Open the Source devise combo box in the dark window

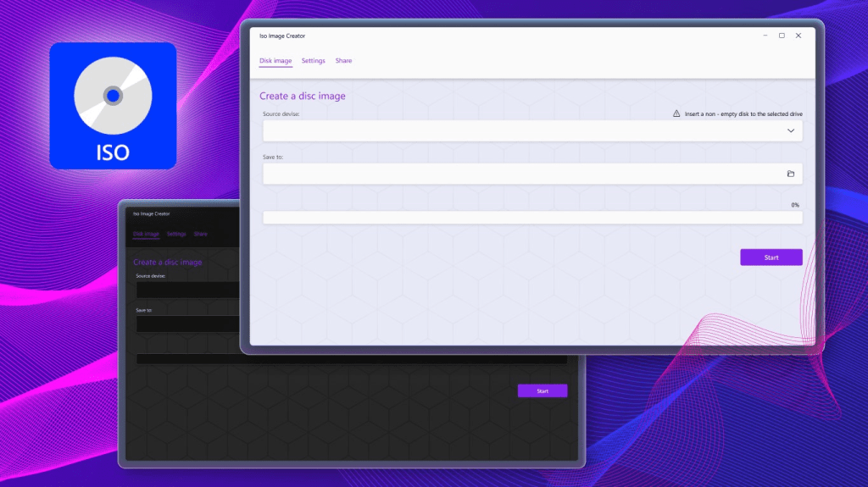187,290
